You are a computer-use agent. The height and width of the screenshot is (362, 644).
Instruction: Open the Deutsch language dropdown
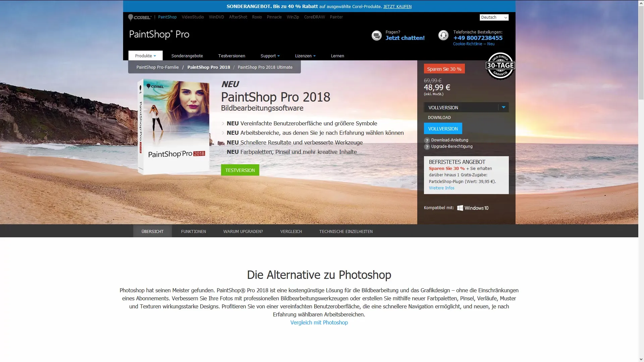[494, 17]
